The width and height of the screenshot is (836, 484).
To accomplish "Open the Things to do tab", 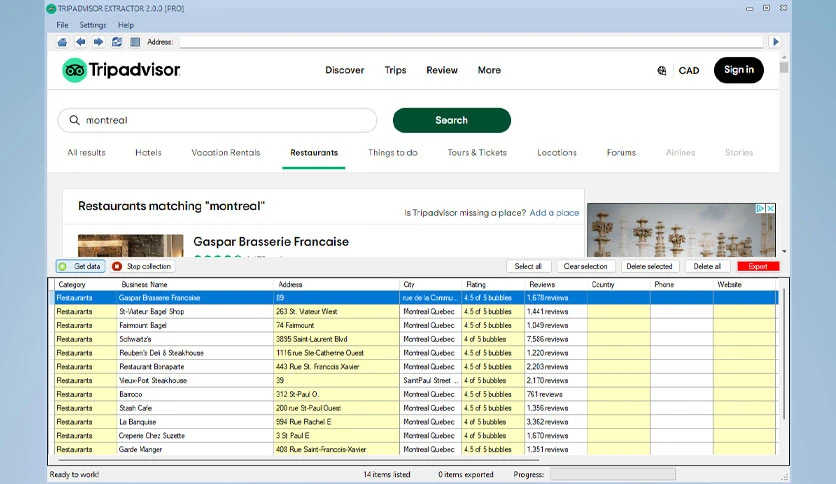I will 392,152.
